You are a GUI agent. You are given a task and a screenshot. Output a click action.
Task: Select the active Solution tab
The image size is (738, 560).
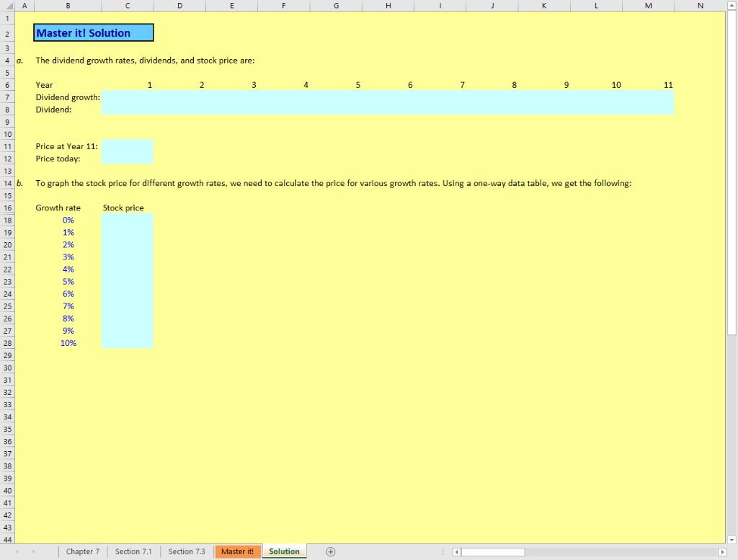click(x=284, y=551)
